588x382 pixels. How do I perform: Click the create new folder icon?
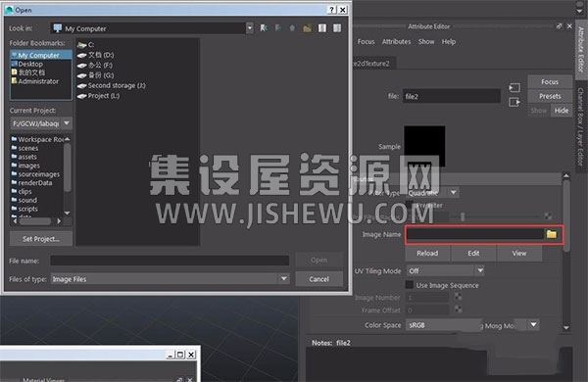[307, 28]
